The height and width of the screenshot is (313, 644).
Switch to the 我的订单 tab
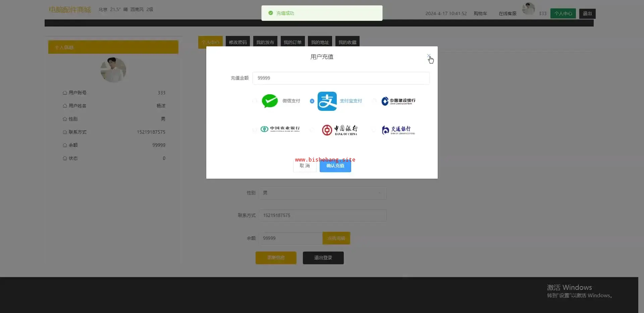292,42
